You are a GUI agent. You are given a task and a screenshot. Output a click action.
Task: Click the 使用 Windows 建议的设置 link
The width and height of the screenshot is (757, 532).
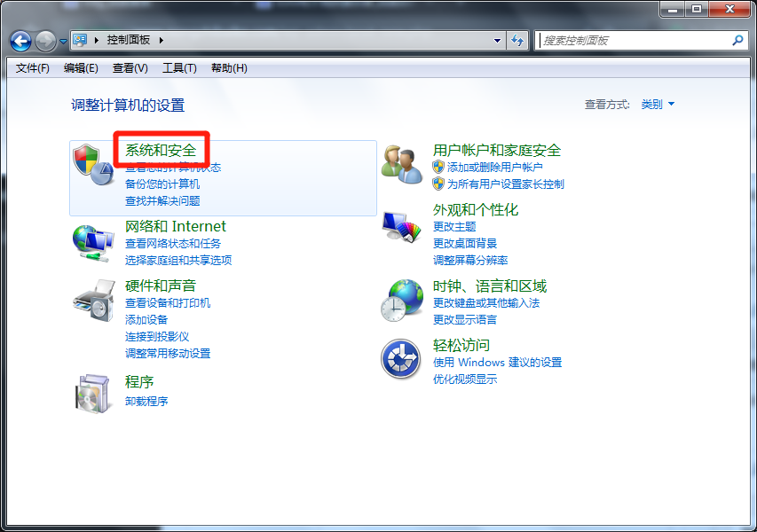(x=497, y=363)
